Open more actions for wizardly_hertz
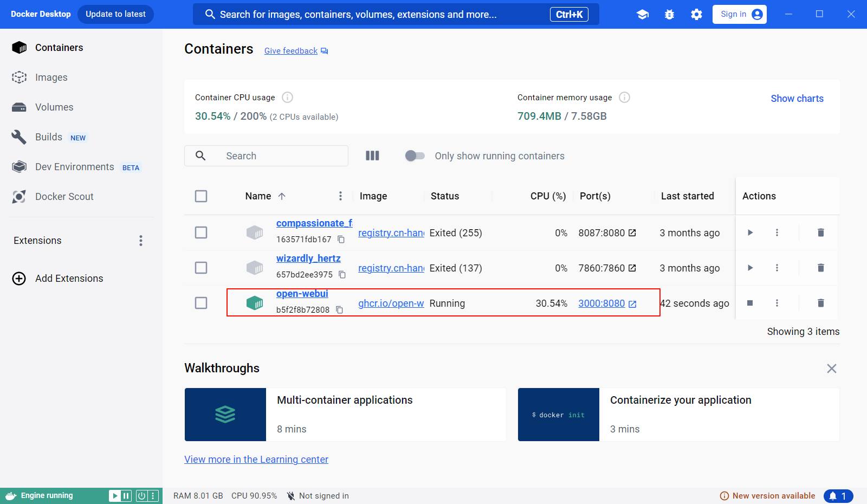Image resolution: width=867 pixels, height=504 pixels. [777, 268]
